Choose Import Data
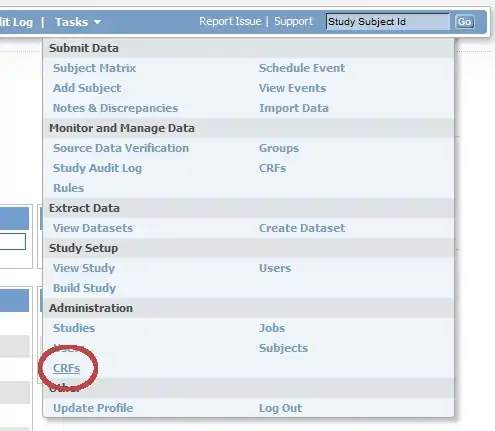 tap(294, 108)
